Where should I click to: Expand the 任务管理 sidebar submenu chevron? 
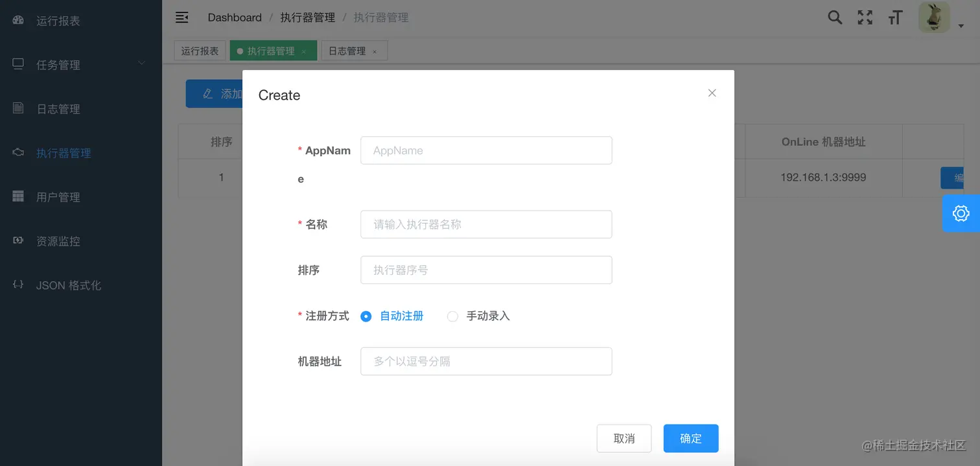point(142,63)
